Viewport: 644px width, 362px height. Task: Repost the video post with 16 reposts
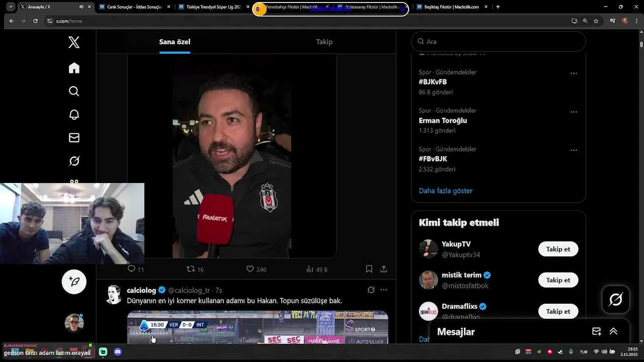(195, 269)
